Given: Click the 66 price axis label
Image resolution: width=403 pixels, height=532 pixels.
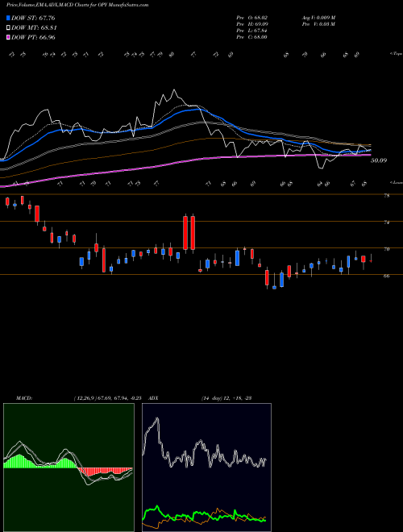Looking at the screenshot, I should (386, 276).
